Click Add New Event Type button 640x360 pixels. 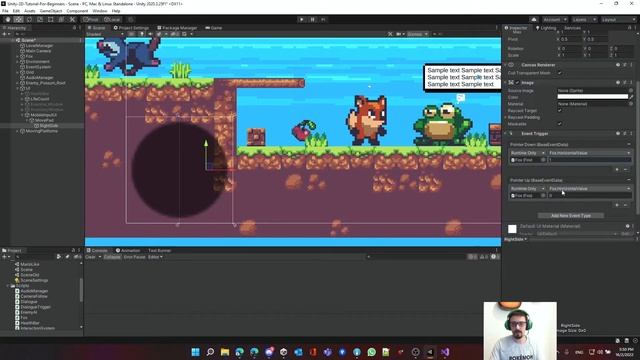[x=571, y=216]
